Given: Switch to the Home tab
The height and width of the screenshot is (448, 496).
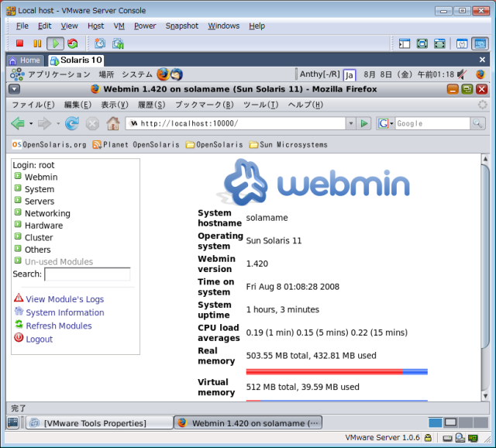Looking at the screenshot, I should [24, 60].
